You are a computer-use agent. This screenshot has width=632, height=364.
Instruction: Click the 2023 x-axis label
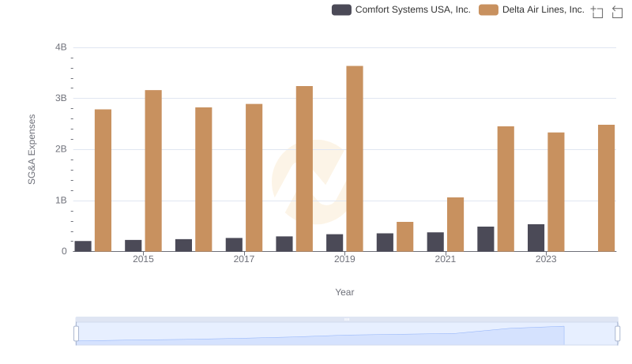click(546, 259)
